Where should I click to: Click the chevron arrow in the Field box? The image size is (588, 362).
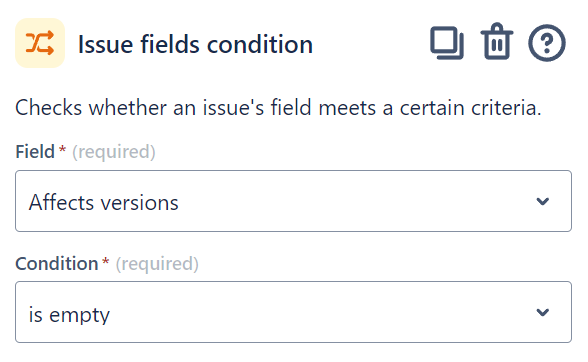[543, 201]
